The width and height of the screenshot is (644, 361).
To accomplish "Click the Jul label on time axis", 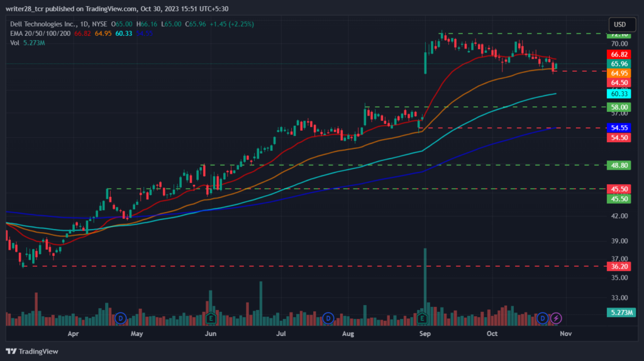I will 281,334.
